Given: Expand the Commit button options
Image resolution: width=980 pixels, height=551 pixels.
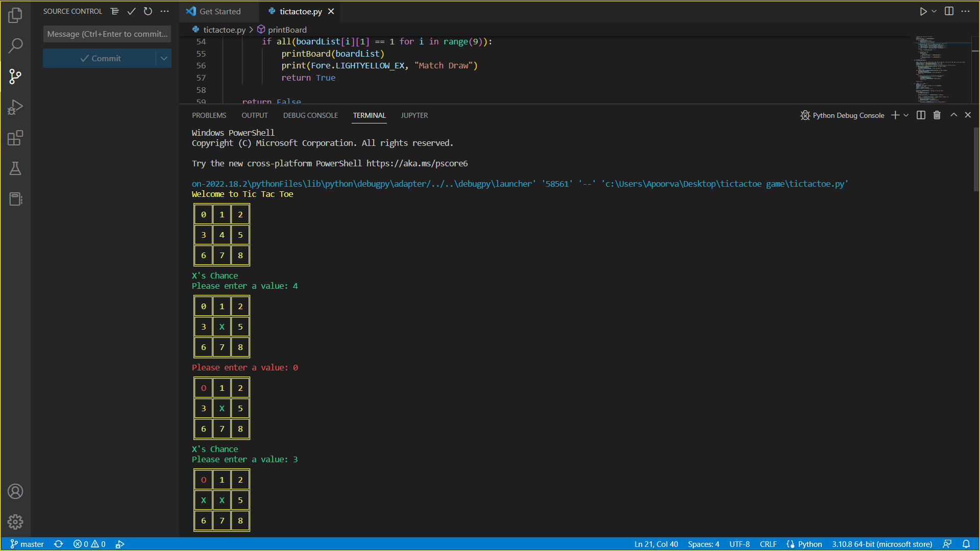Looking at the screenshot, I should point(164,58).
